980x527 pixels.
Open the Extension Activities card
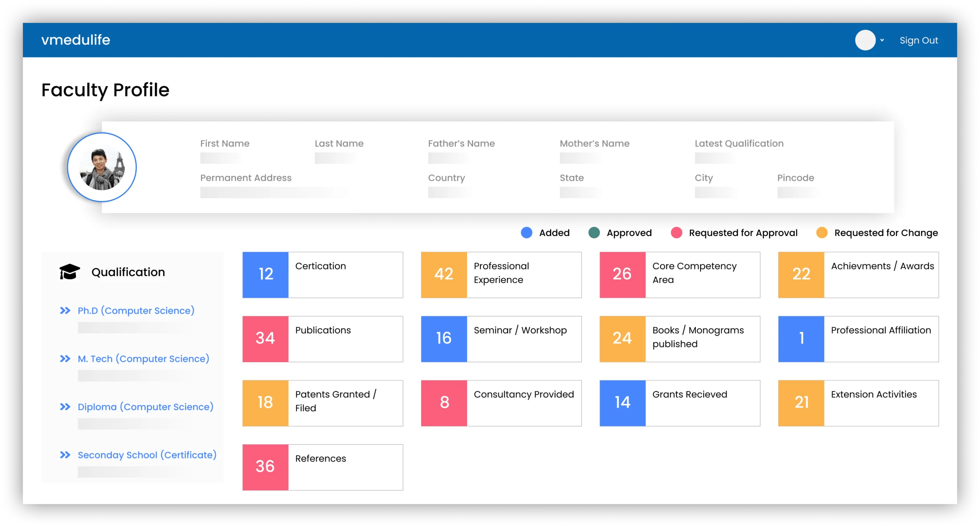(858, 403)
